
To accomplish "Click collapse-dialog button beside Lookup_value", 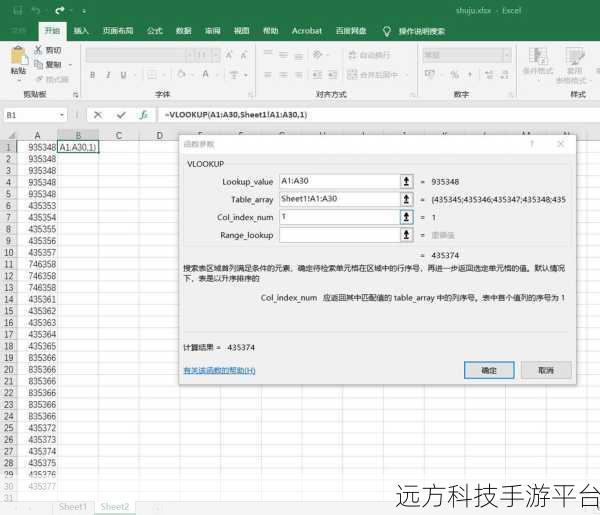I will point(406,181).
